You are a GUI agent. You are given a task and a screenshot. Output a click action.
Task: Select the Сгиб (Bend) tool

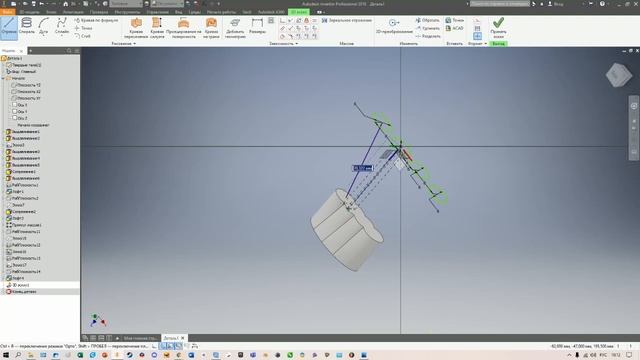tap(82, 36)
